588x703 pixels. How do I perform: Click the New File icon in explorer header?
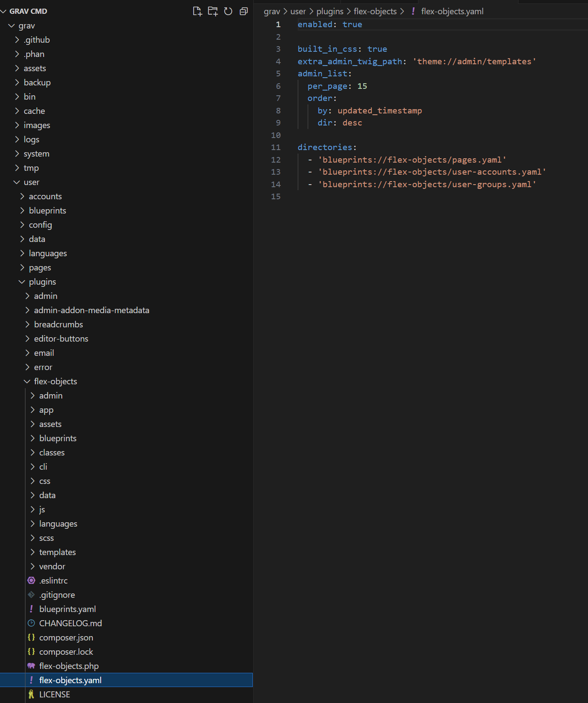(x=197, y=11)
